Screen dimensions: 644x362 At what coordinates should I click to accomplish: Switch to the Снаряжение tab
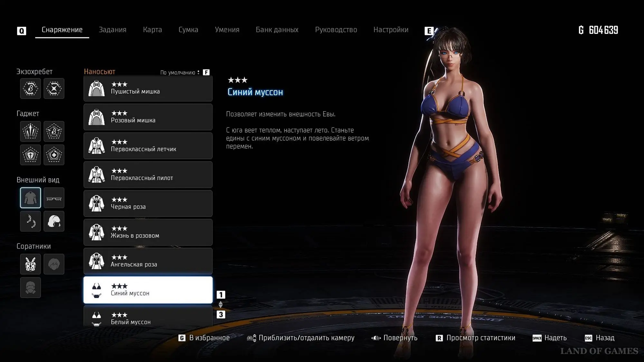tap(62, 30)
